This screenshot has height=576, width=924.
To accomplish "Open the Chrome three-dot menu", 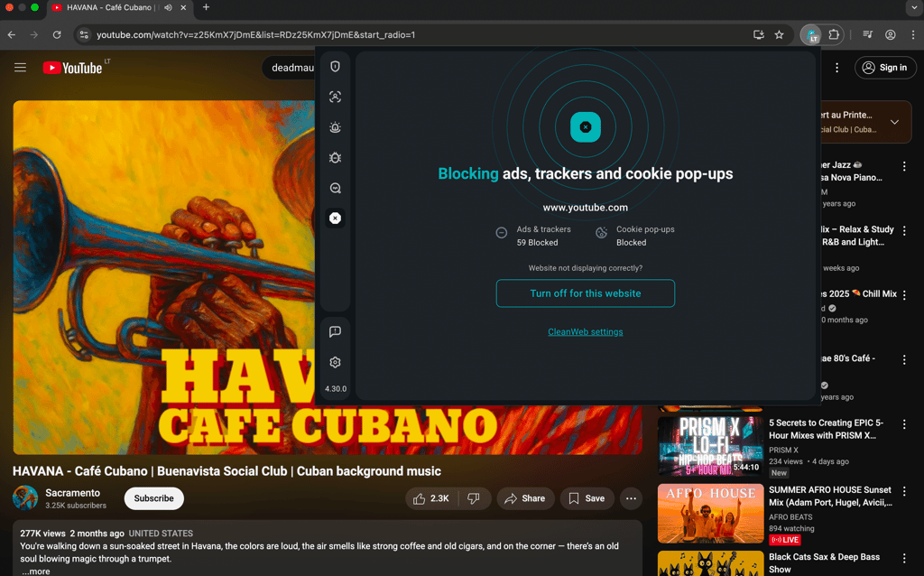I will pos(913,35).
